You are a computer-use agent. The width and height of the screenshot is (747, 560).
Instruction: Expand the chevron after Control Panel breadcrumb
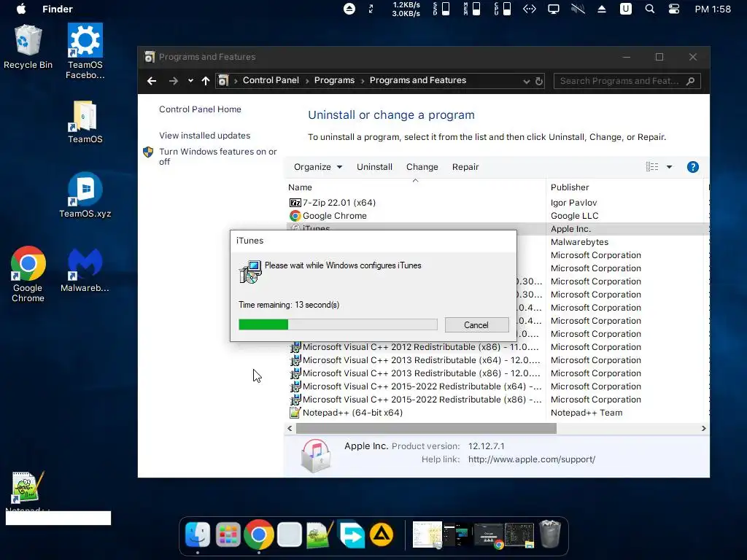pyautogui.click(x=307, y=81)
